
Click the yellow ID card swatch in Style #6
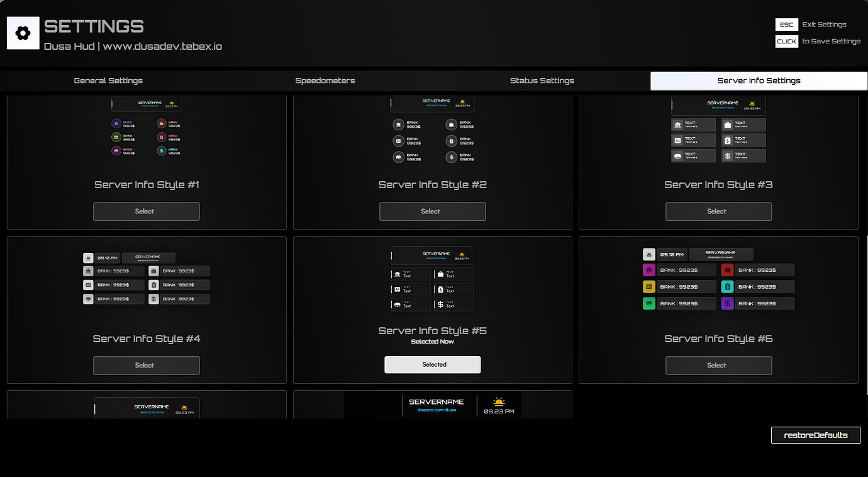point(649,286)
